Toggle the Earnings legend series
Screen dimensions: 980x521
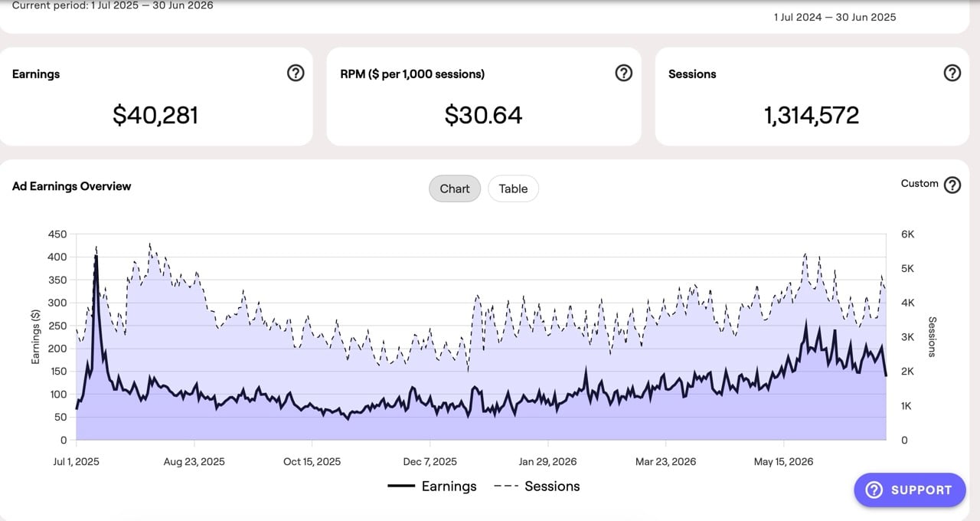(x=432, y=486)
